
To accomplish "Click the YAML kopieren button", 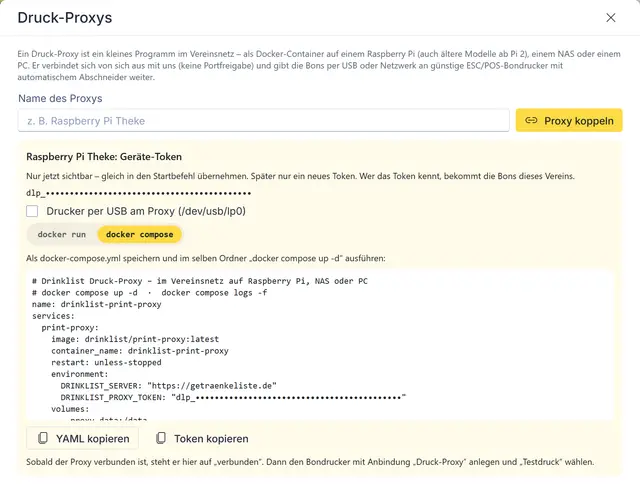I will (x=82, y=438).
